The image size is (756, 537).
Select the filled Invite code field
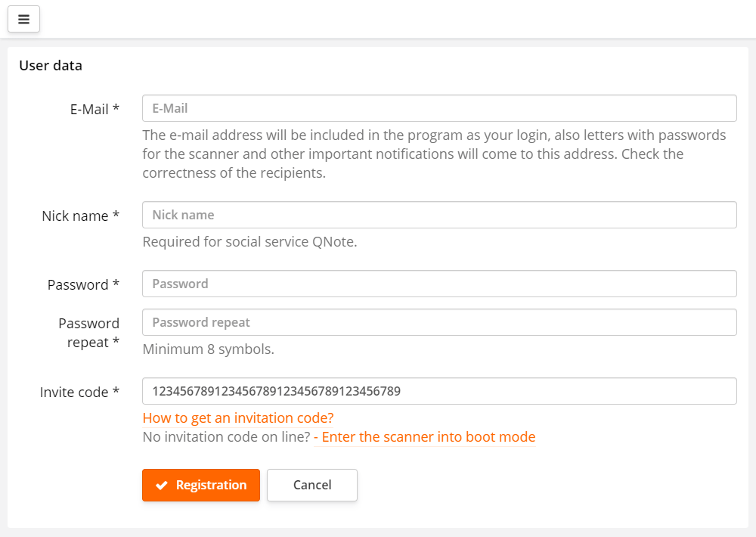438,391
